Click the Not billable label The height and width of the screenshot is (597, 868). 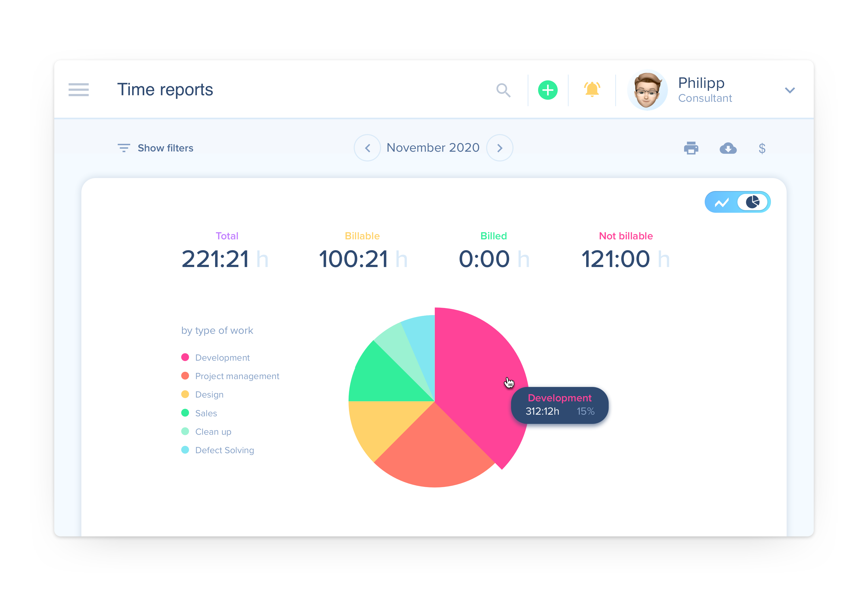click(x=626, y=236)
